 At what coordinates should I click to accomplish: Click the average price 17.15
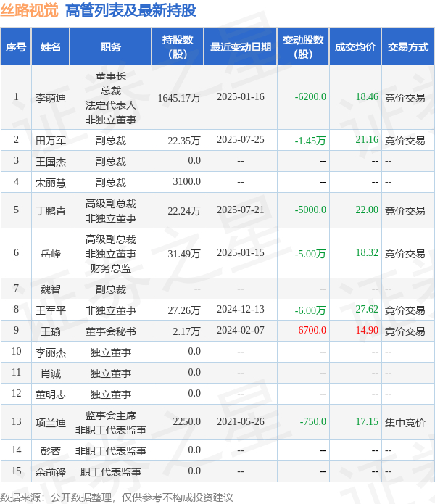pyautogui.click(x=367, y=421)
